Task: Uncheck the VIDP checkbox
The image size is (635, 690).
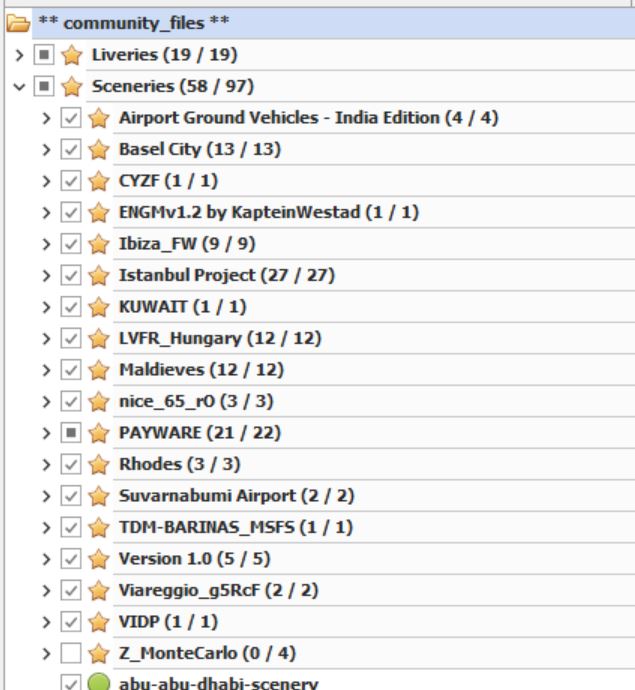Action: click(x=71, y=622)
